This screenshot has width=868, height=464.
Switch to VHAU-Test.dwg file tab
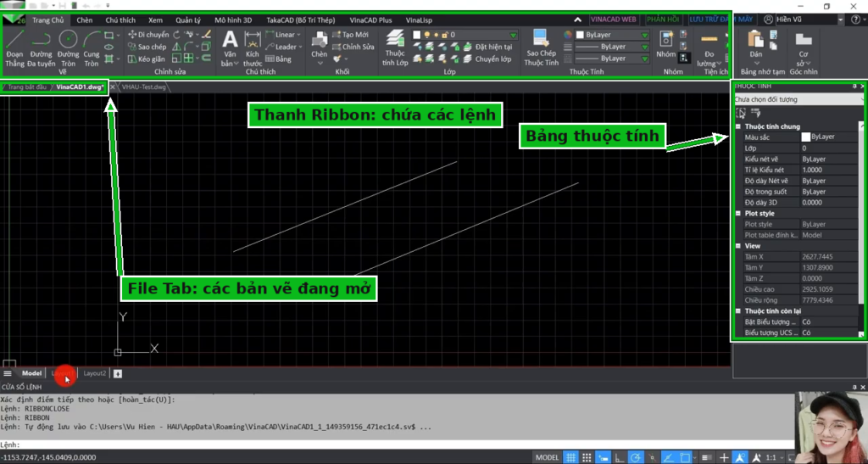[x=144, y=87]
